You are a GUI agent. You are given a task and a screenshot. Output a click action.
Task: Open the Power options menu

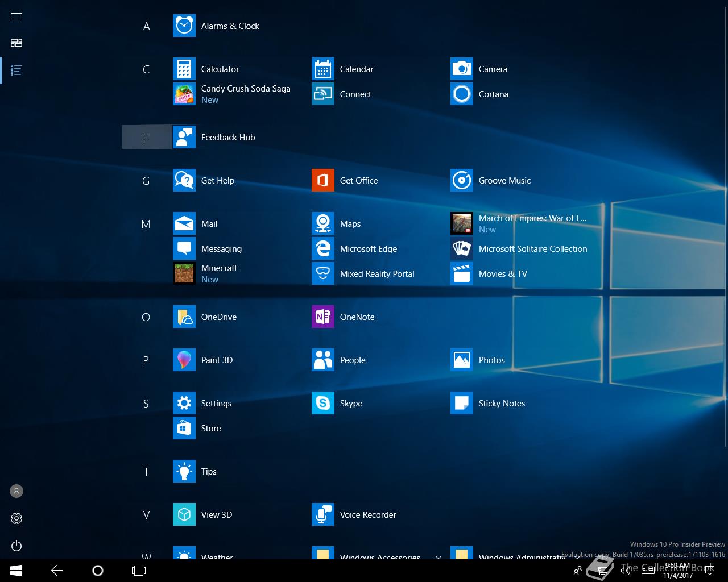coord(16,546)
